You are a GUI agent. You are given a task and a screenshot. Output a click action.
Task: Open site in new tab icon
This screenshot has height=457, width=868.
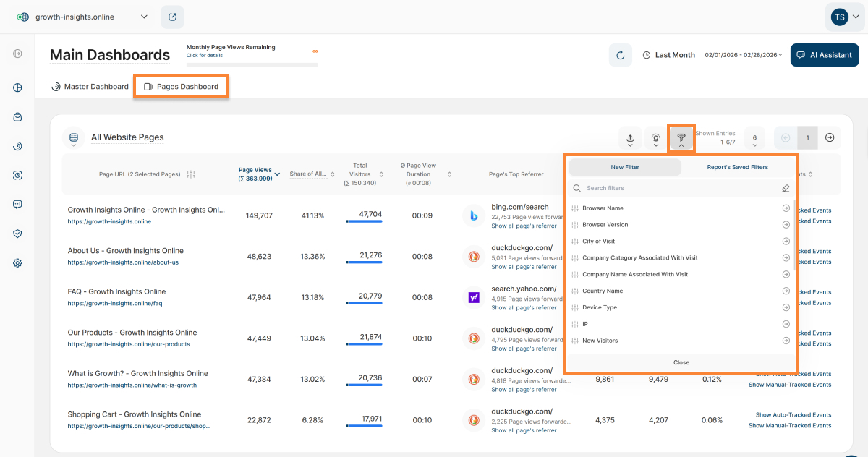pos(172,17)
